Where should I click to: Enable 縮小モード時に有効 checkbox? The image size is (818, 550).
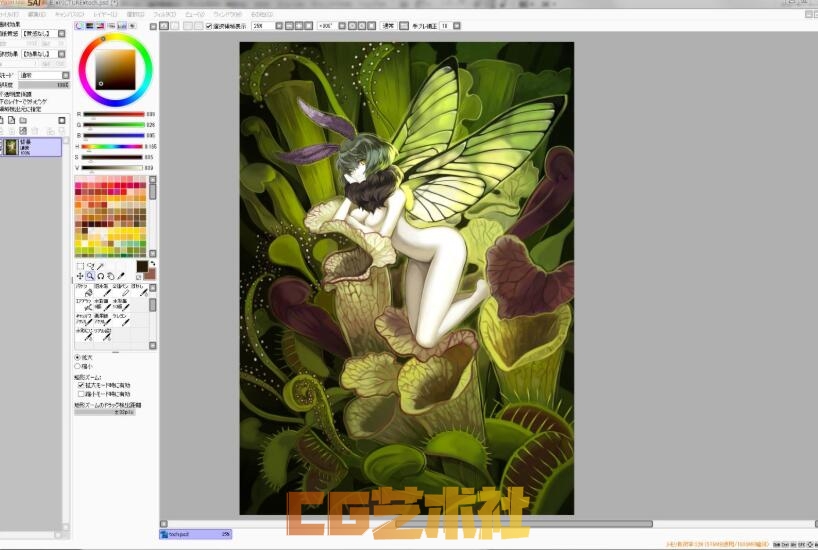tap(81, 394)
